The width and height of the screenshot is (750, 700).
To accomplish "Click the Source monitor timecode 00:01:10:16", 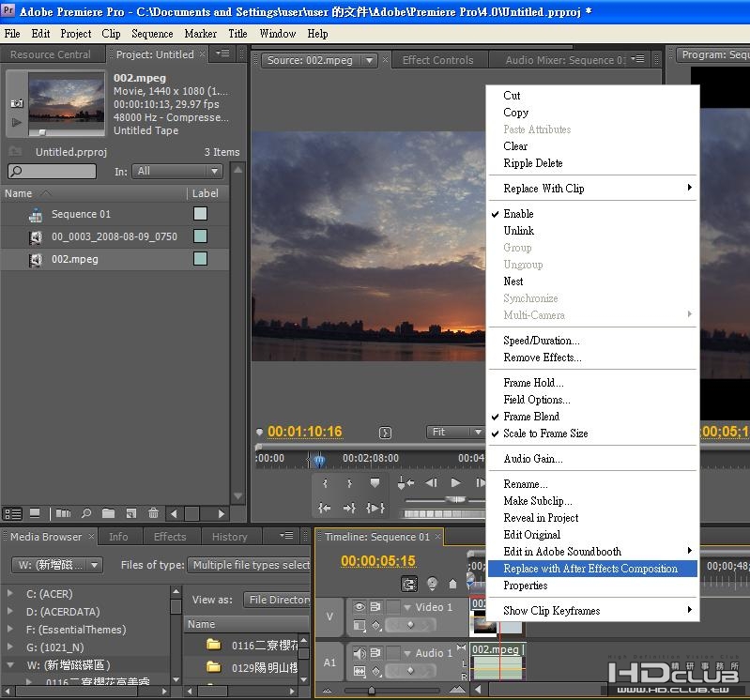I will (305, 432).
